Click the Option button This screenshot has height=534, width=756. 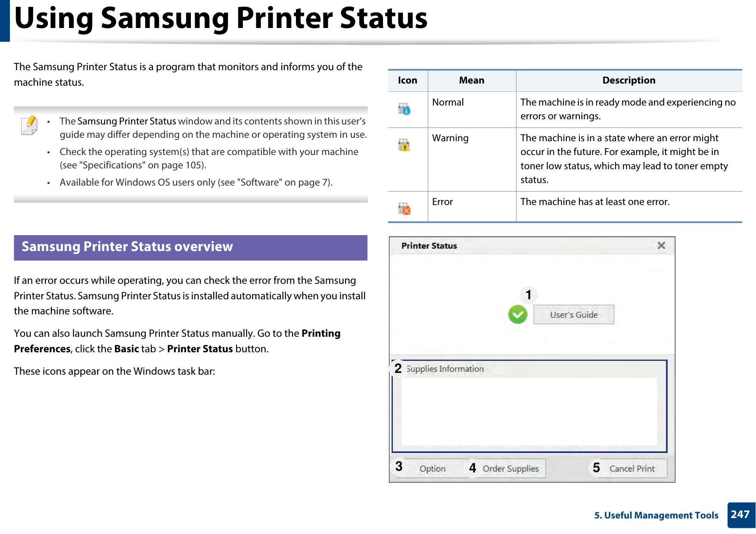coord(432,469)
